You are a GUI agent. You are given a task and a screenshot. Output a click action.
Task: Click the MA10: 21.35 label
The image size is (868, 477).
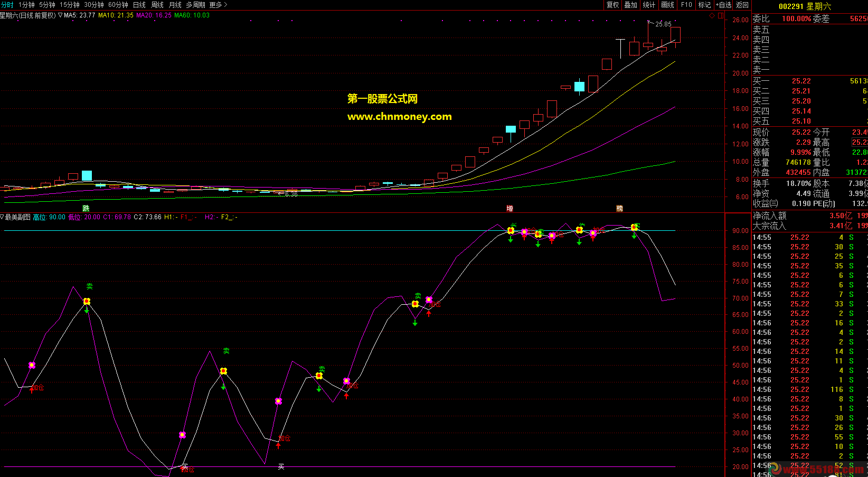tap(116, 15)
